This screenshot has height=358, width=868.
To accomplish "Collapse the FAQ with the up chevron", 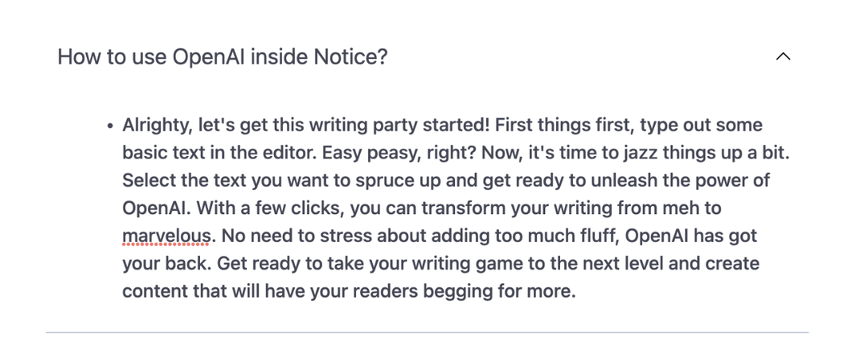I will [783, 56].
